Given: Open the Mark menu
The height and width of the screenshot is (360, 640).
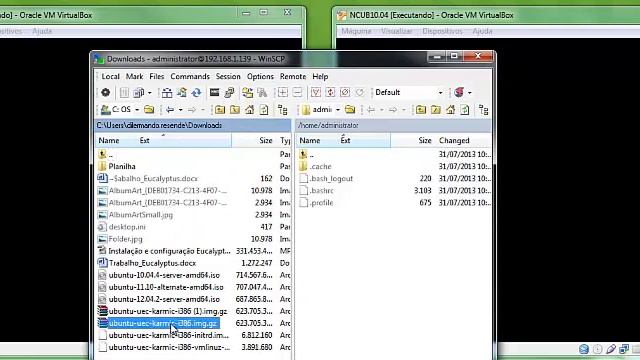Looking at the screenshot, I should tap(134, 76).
